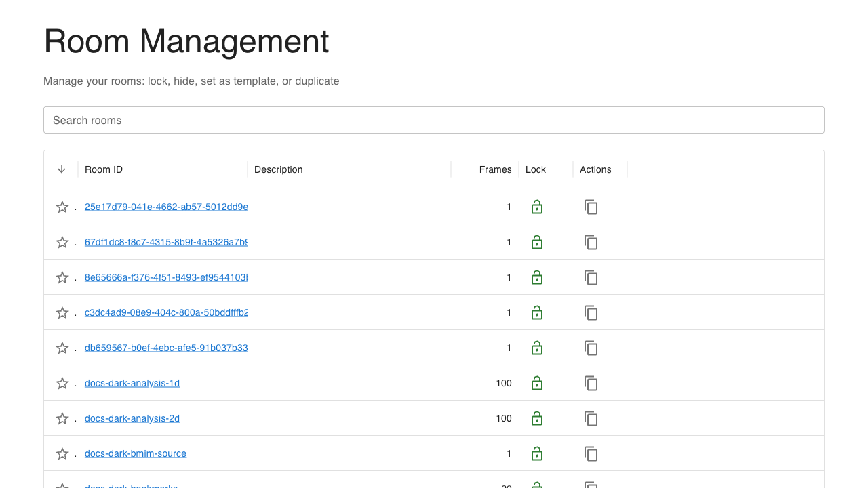
Task: Star the docs-dark-analysis-2d room
Action: point(62,418)
